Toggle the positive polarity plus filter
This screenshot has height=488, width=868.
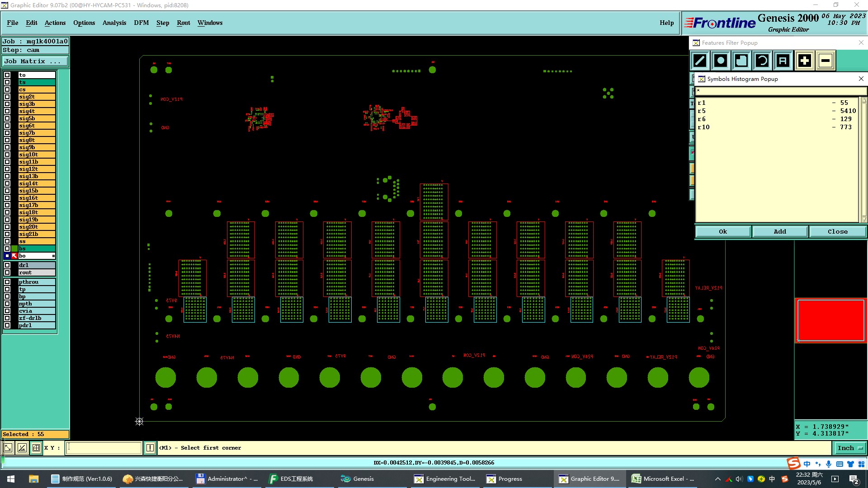pos(804,61)
